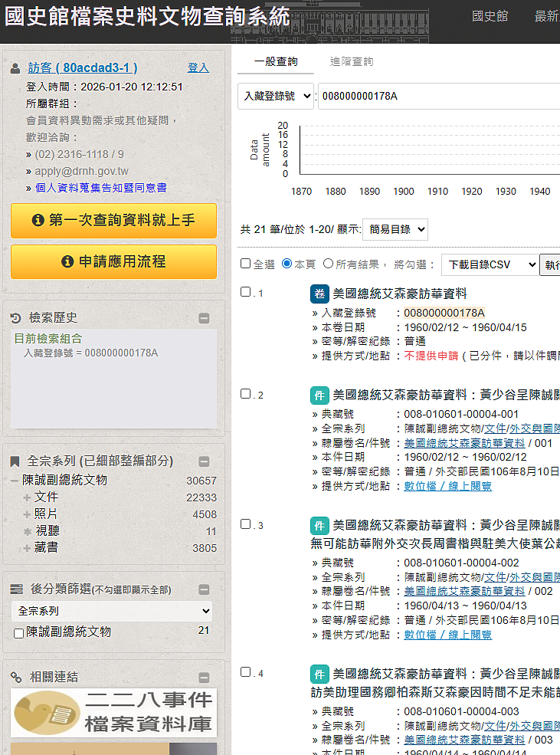Check the box for result 1
The image size is (560, 755).
(245, 292)
